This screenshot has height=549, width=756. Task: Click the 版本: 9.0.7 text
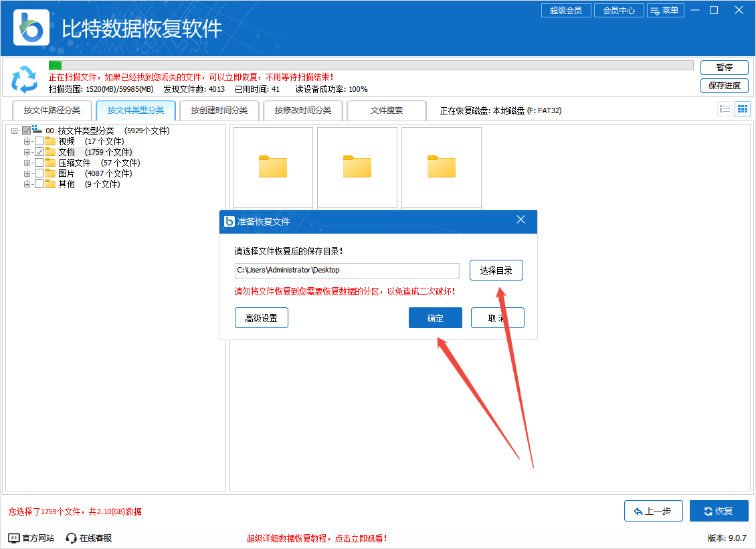tap(727, 538)
